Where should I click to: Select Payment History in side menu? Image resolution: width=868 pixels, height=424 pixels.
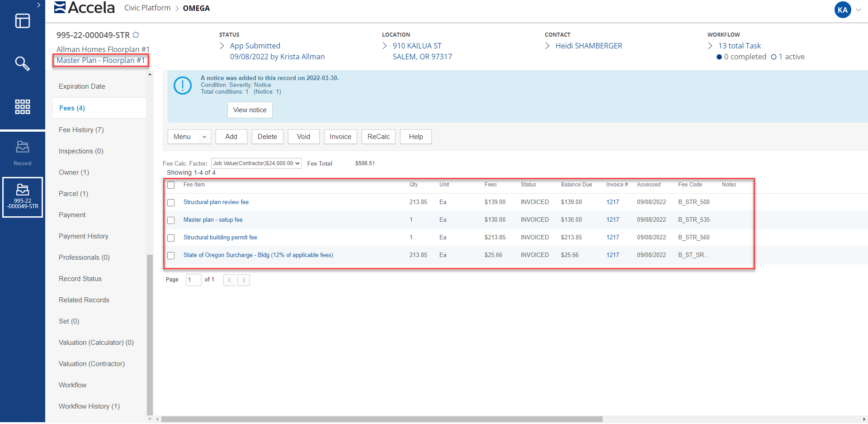coord(84,236)
